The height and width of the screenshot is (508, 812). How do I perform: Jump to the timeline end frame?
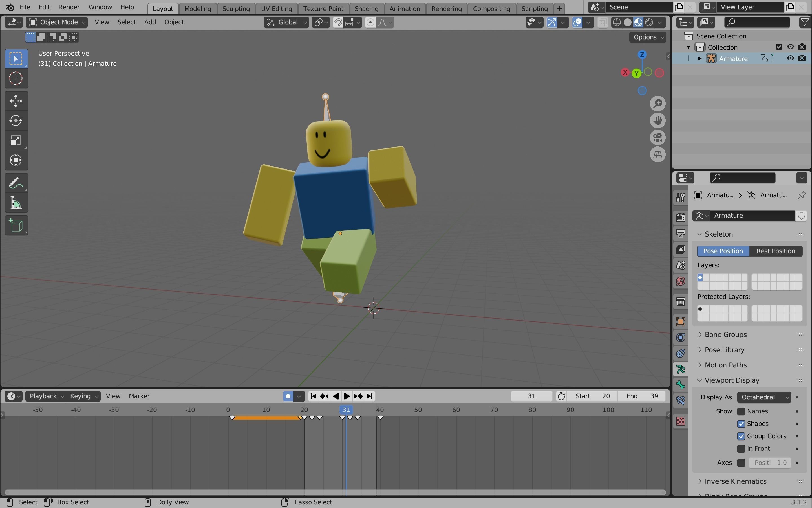click(370, 396)
